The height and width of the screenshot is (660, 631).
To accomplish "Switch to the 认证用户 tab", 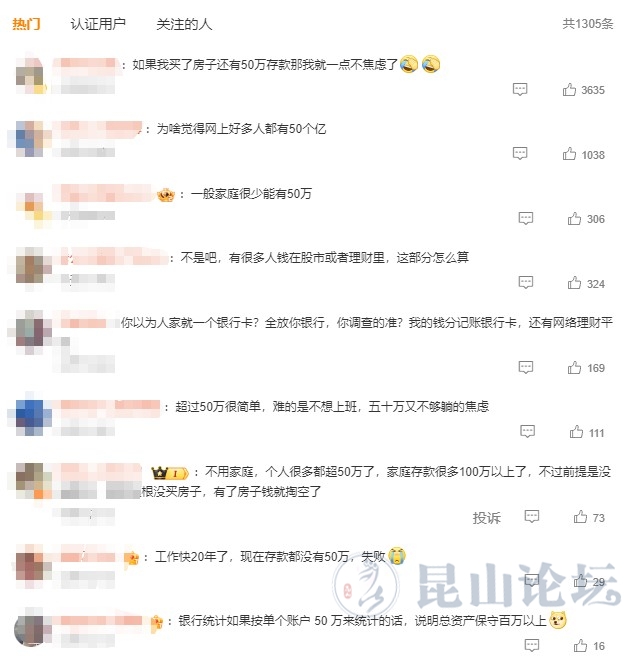I will click(x=98, y=24).
